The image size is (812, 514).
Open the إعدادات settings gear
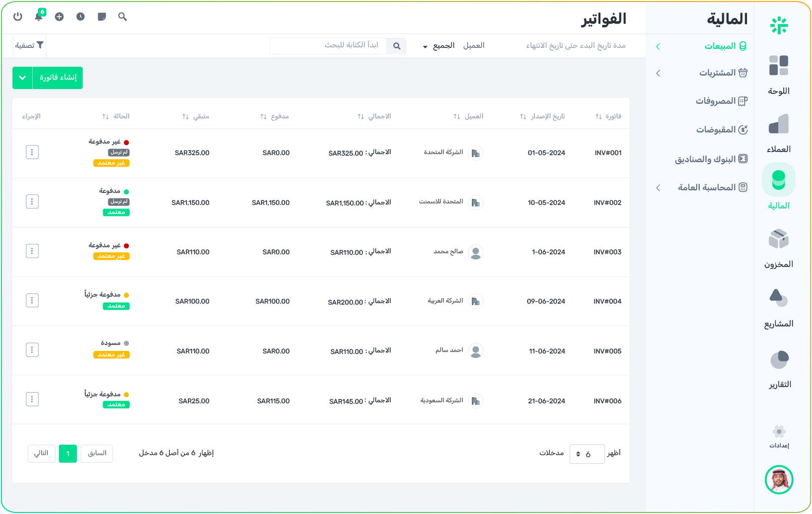point(779,436)
